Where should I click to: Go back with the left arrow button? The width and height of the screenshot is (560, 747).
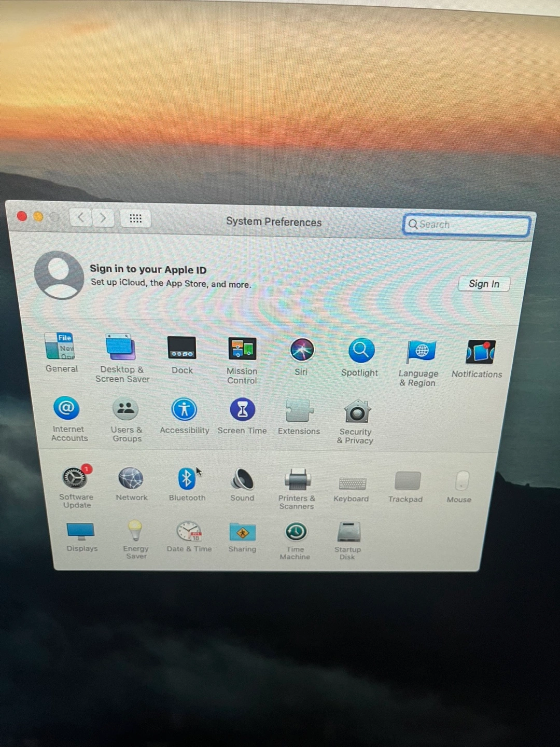80,217
